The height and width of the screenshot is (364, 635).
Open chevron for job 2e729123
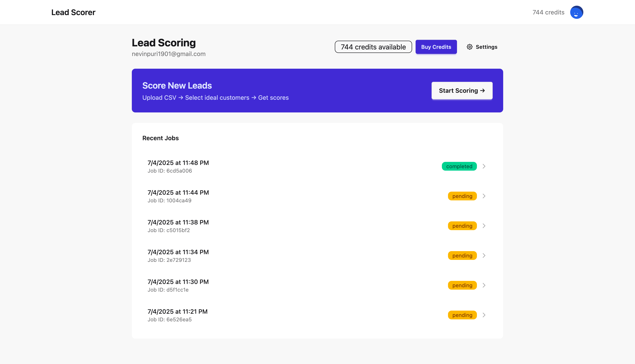pos(484,255)
